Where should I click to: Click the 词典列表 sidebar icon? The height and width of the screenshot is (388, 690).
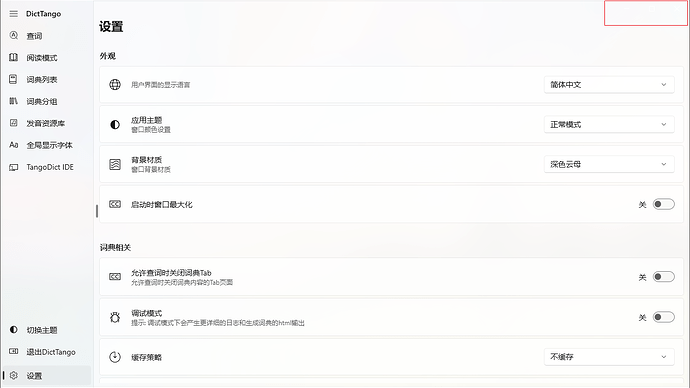click(x=13, y=79)
